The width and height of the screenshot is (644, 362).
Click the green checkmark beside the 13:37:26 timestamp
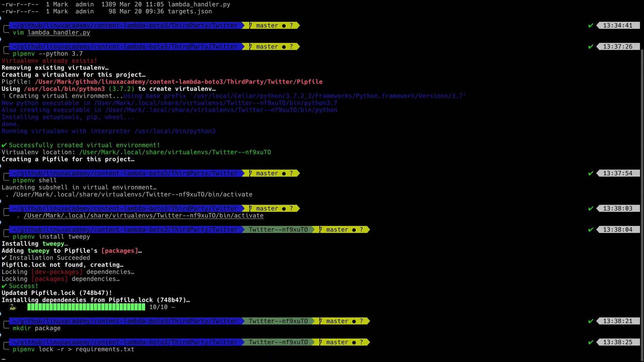click(591, 47)
